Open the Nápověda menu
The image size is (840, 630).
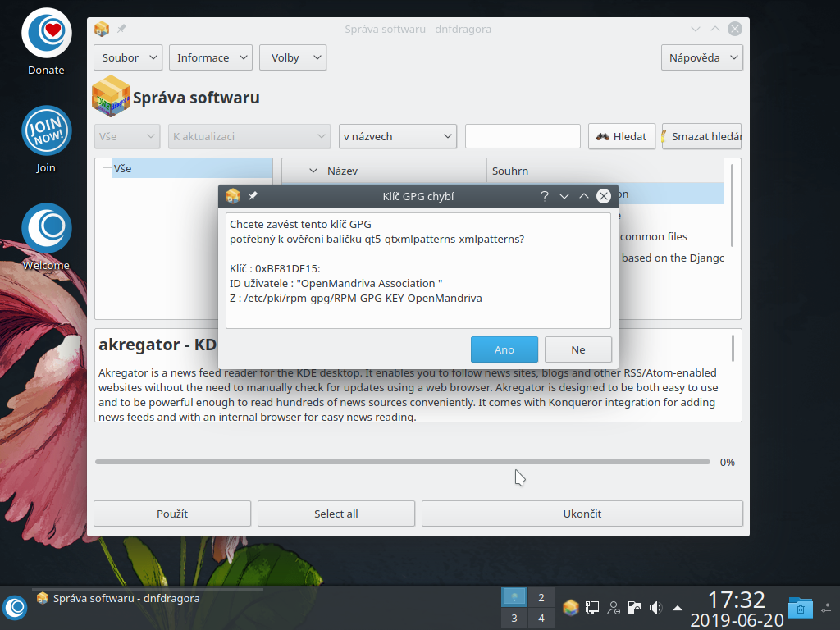coord(701,57)
